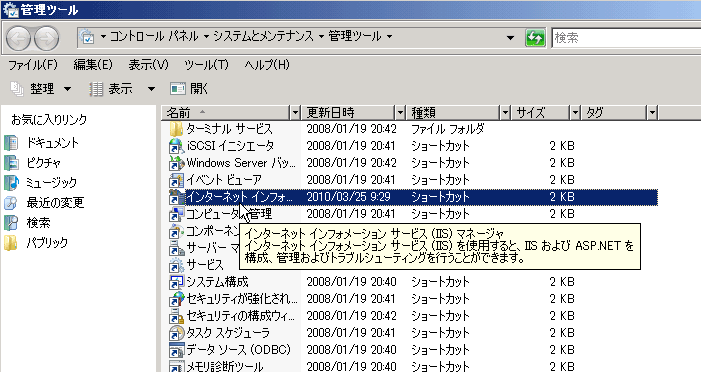Image resolution: width=701 pixels, height=372 pixels.
Task: Click the 検索 search input field
Action: click(626, 38)
